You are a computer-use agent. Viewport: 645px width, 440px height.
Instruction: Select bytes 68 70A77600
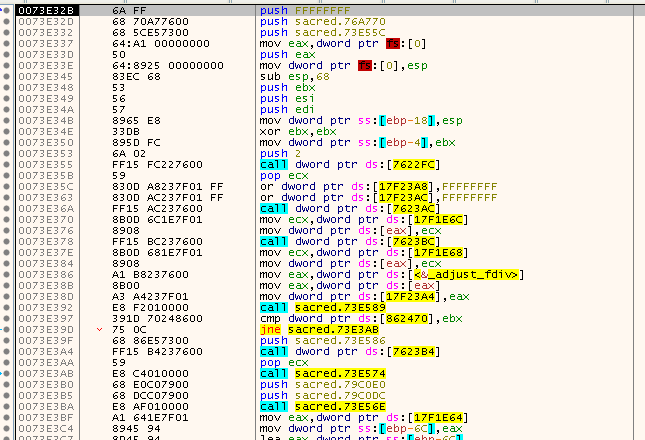tap(150, 21)
